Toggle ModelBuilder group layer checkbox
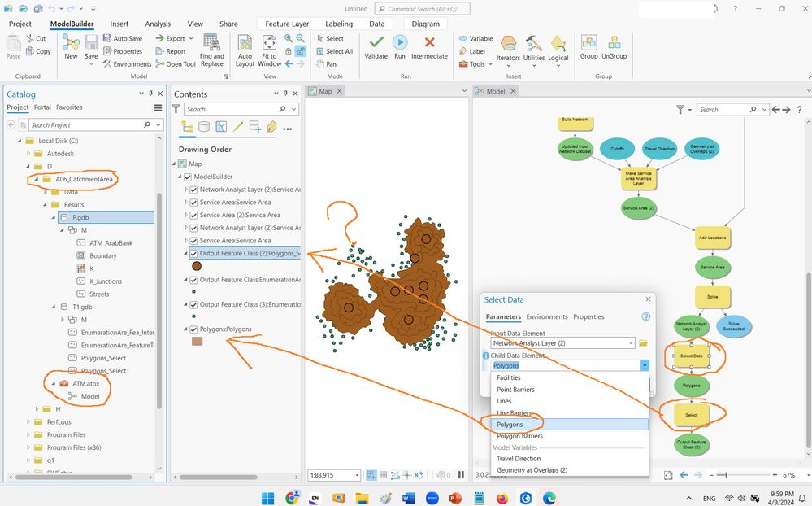 pyautogui.click(x=188, y=177)
